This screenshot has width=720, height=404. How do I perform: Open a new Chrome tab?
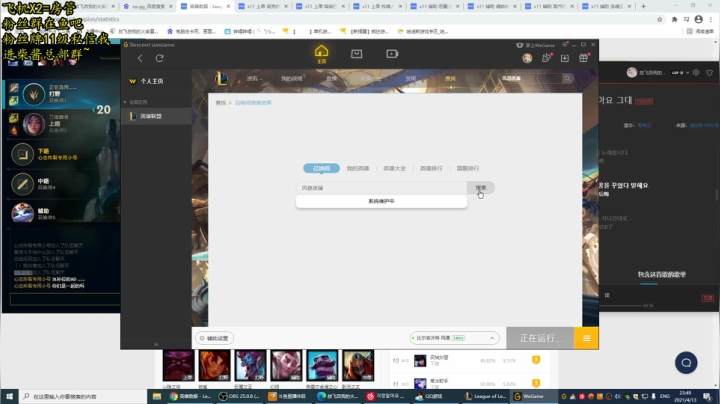point(643,6)
